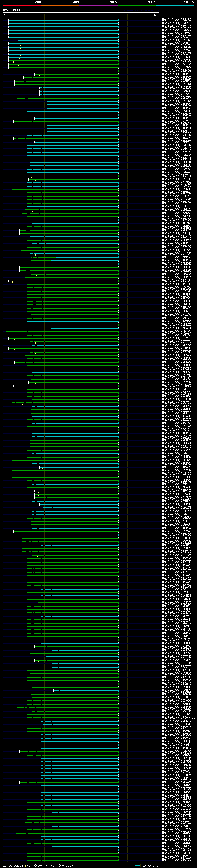Select hit UniRef100_Q39141

click(x=177, y=426)
